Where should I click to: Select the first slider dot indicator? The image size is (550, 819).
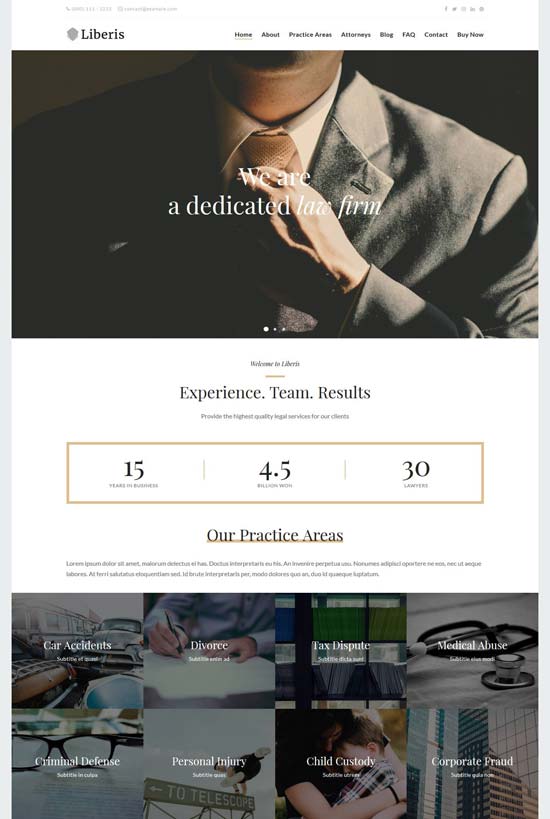click(x=266, y=329)
